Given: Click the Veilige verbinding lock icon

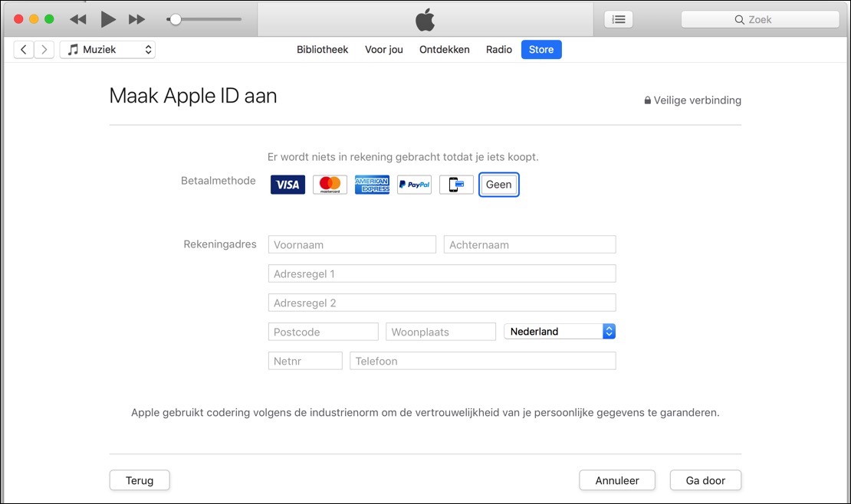Looking at the screenshot, I should click(x=648, y=100).
